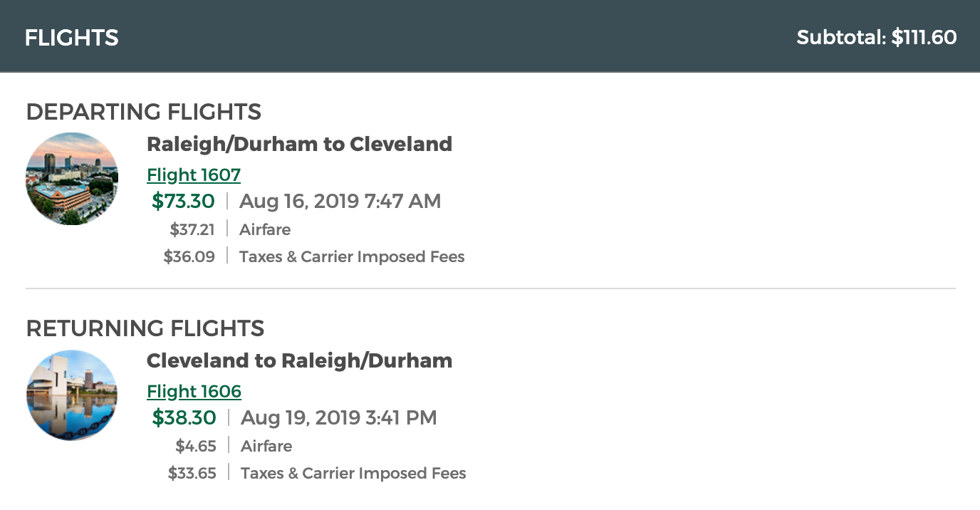Click returning Taxes & Carrier Imposed Fees label
980x510 pixels.
coord(353,473)
